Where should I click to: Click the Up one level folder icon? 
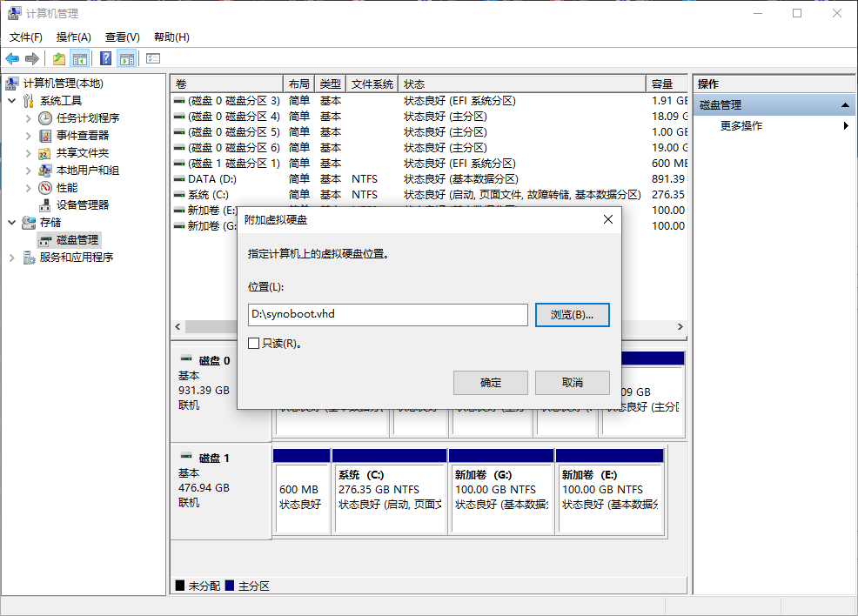pos(58,58)
